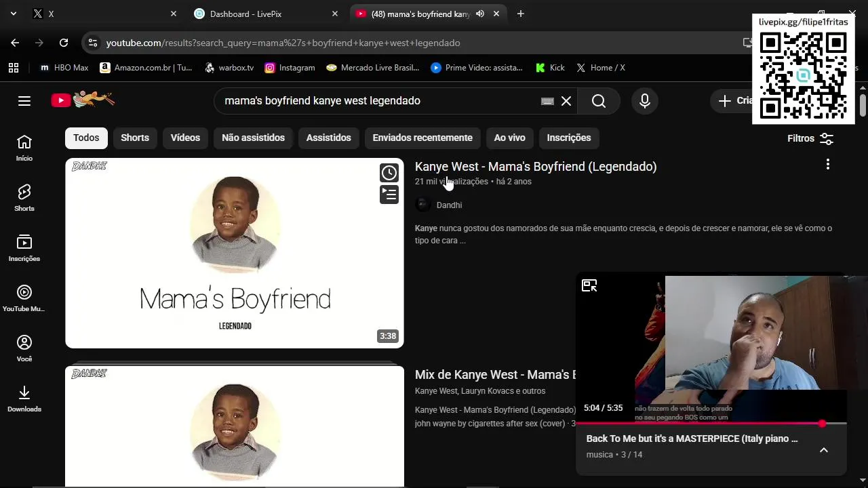
Task: Click the page vertical scrollbar thumb
Action: (x=863, y=106)
